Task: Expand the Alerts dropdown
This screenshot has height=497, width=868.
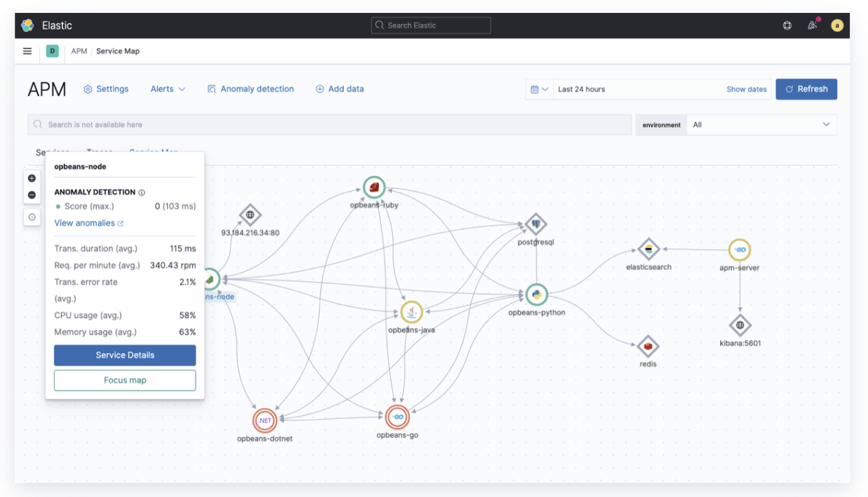Action: pos(168,89)
